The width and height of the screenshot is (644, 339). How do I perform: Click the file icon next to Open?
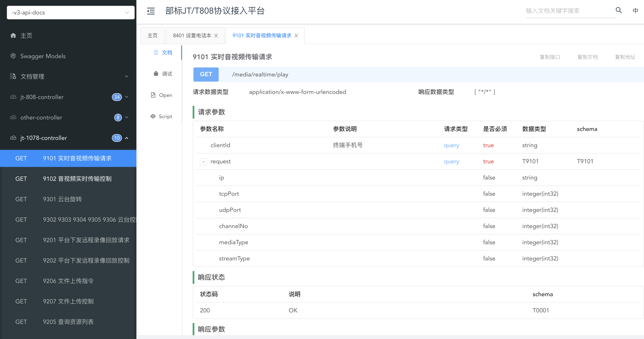click(153, 95)
